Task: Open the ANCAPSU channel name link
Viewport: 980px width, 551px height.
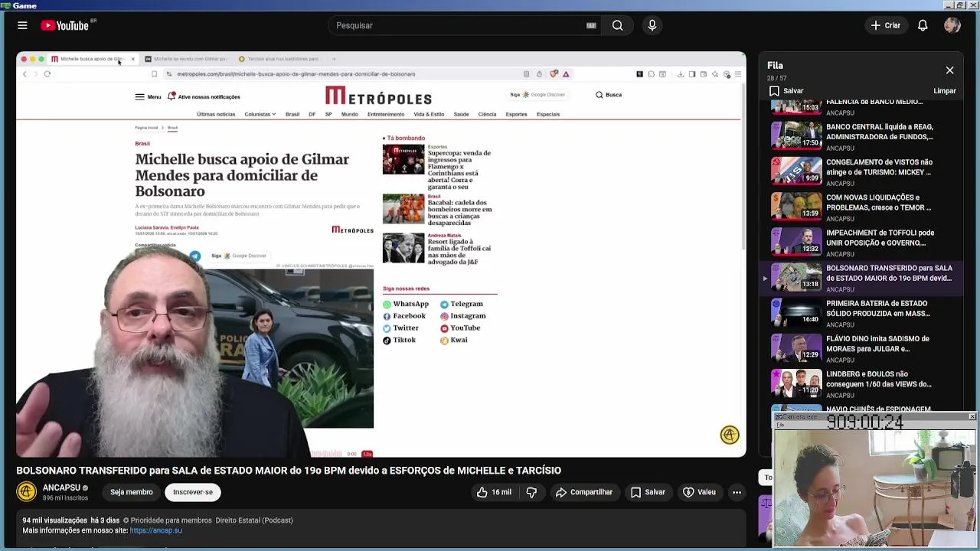Action: click(61, 487)
